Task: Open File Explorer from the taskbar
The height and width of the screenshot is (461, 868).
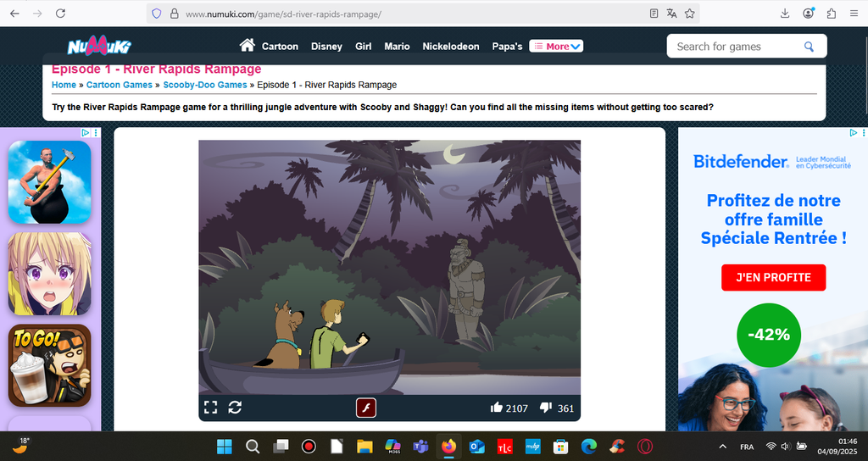Action: point(364,447)
